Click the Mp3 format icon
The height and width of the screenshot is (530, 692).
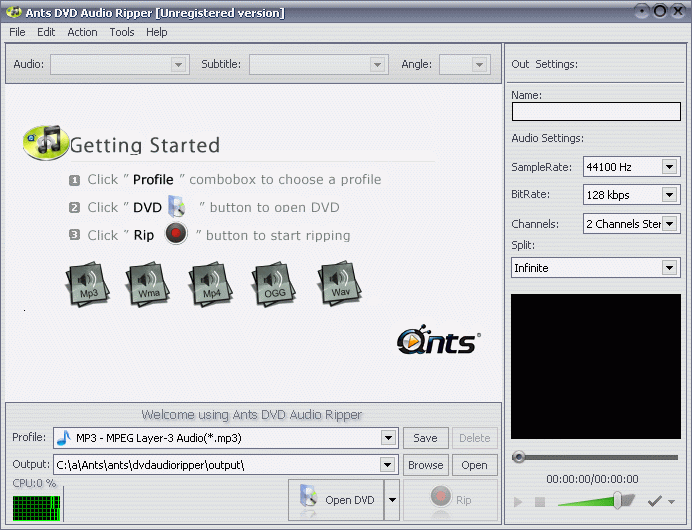[88, 284]
